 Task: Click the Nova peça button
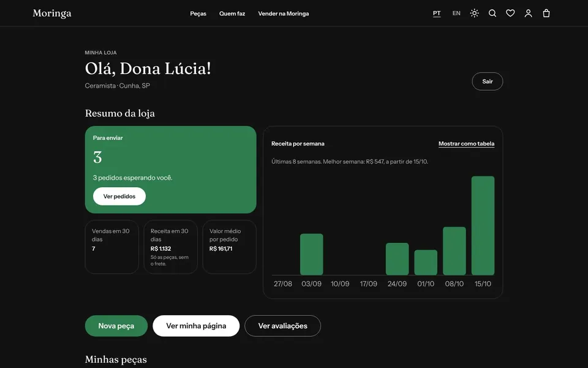[116, 326]
